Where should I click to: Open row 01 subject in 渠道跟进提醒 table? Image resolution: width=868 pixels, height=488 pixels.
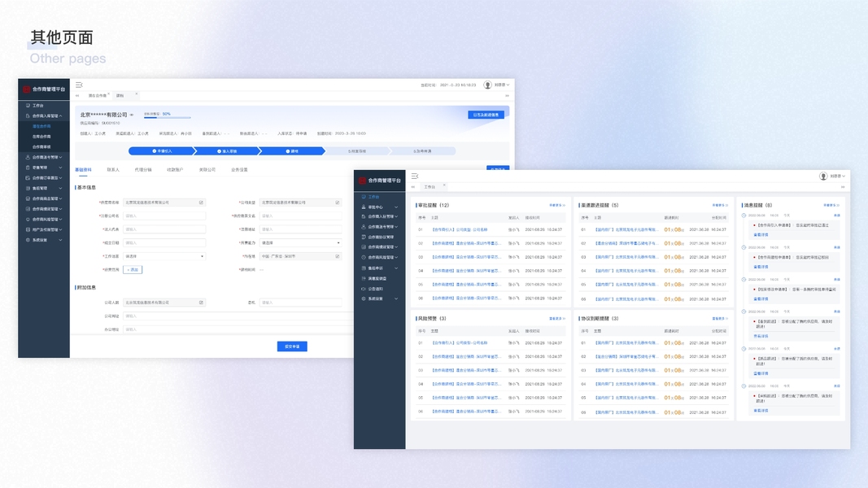coord(626,229)
